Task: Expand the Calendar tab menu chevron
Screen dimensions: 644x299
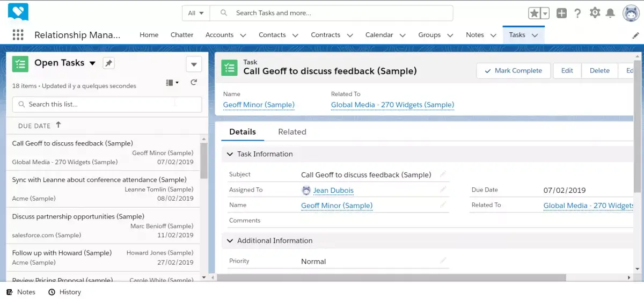Action: (402, 35)
